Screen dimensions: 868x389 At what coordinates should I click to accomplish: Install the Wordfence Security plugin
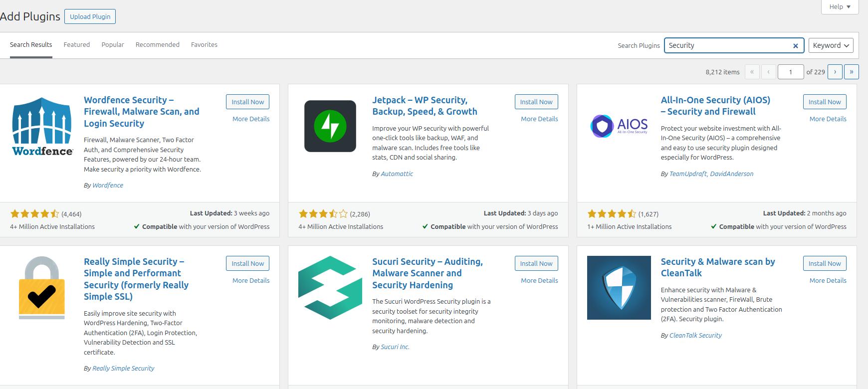[247, 102]
